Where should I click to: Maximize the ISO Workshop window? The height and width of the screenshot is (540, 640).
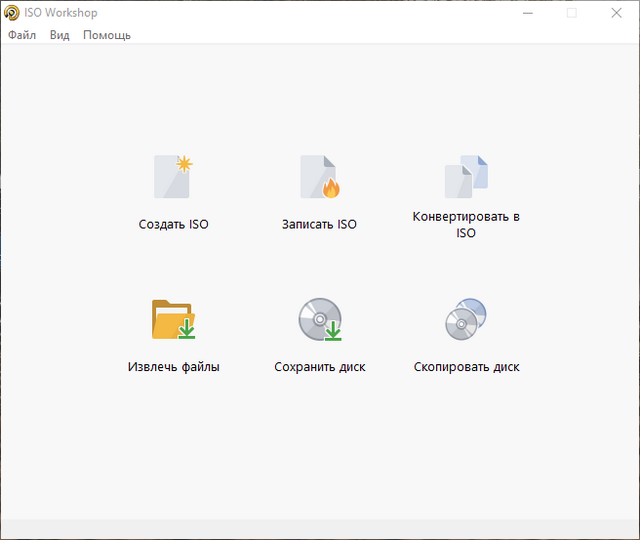(x=572, y=13)
